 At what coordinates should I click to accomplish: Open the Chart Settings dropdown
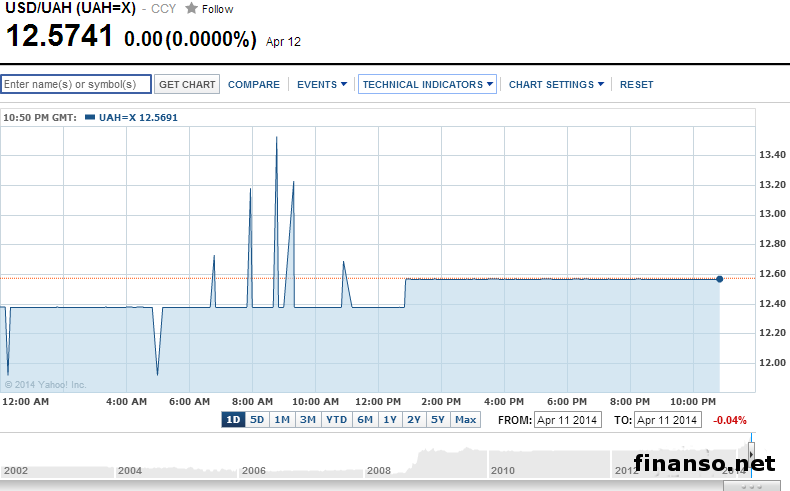point(556,85)
